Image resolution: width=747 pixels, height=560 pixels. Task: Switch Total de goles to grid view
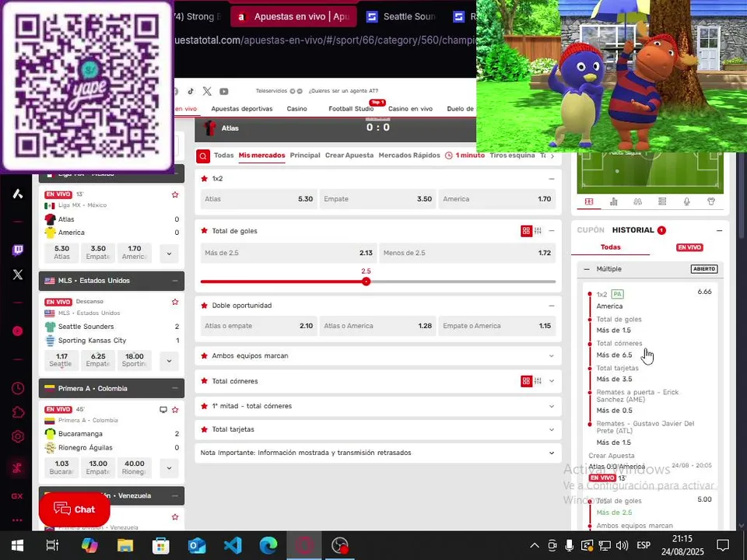click(x=526, y=231)
